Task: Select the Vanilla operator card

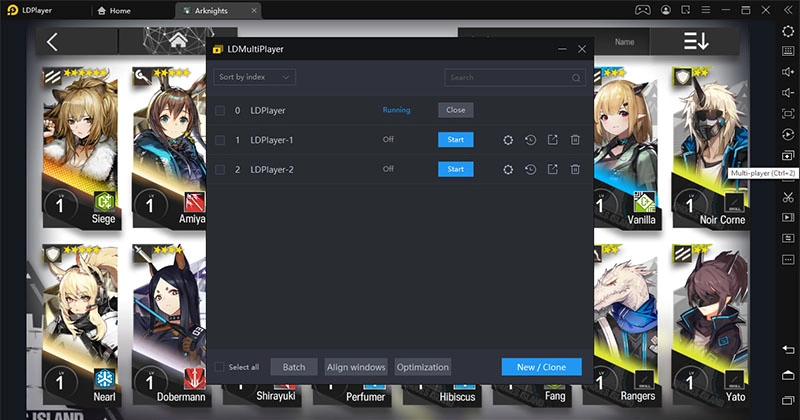Action: [x=627, y=148]
